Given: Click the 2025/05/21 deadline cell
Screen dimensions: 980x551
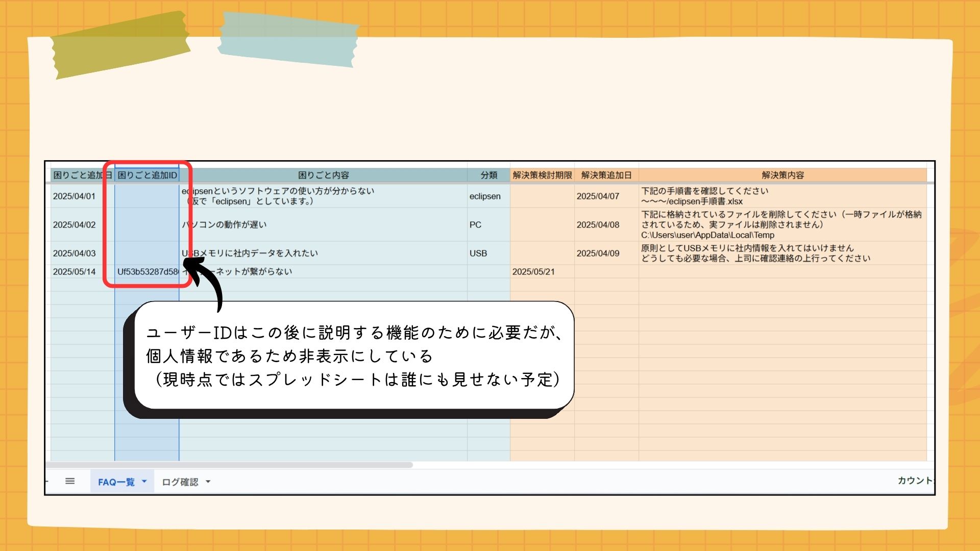Looking at the screenshot, I should 542,271.
